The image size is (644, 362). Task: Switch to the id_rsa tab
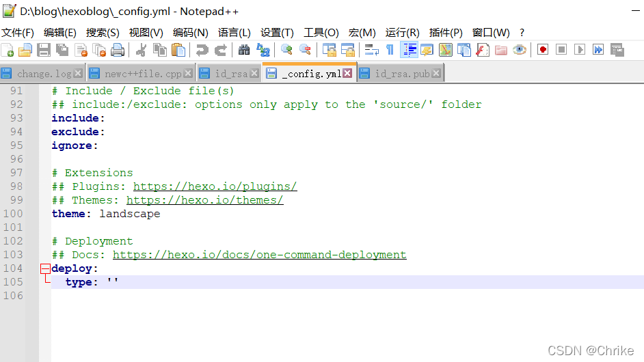pos(231,74)
